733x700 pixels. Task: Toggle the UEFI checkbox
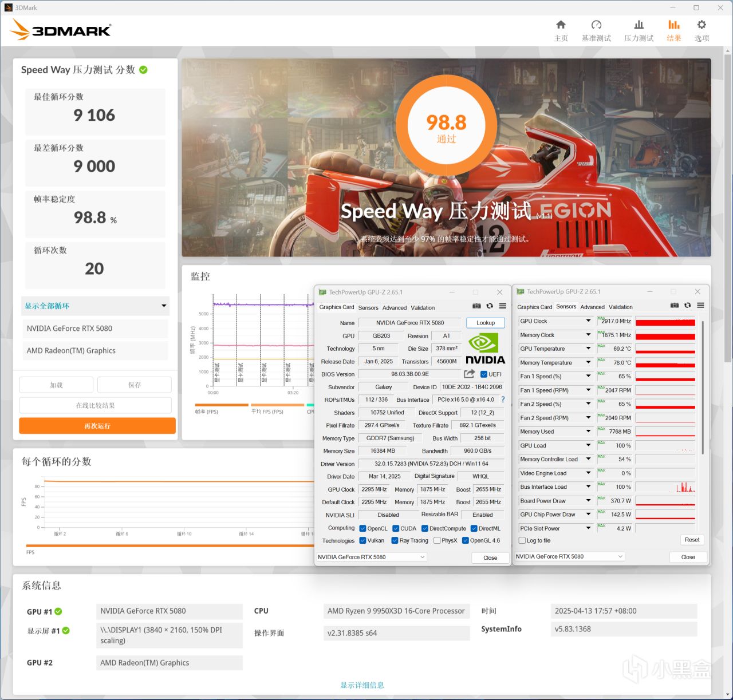pos(484,374)
